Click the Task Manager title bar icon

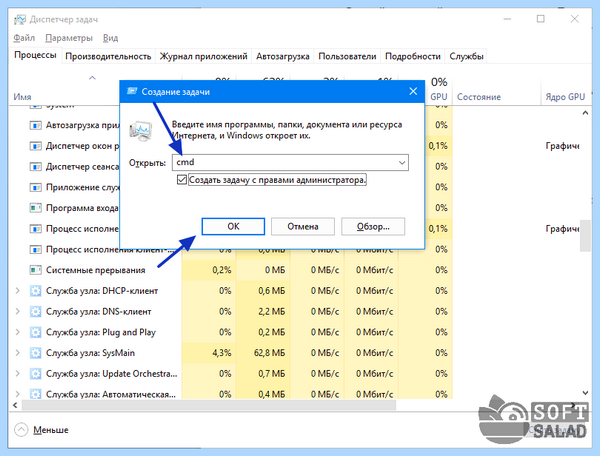[20, 19]
